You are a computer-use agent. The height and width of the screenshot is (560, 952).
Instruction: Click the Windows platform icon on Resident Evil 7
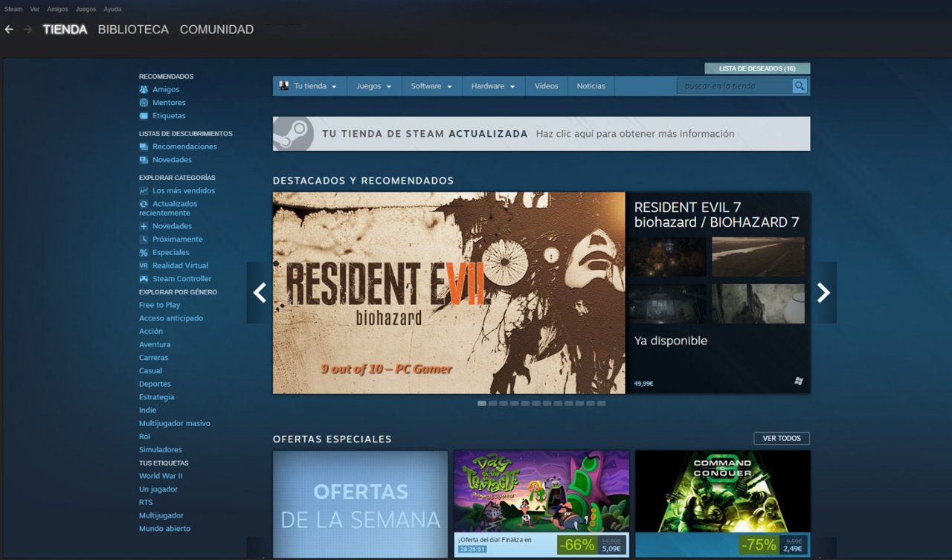click(798, 380)
